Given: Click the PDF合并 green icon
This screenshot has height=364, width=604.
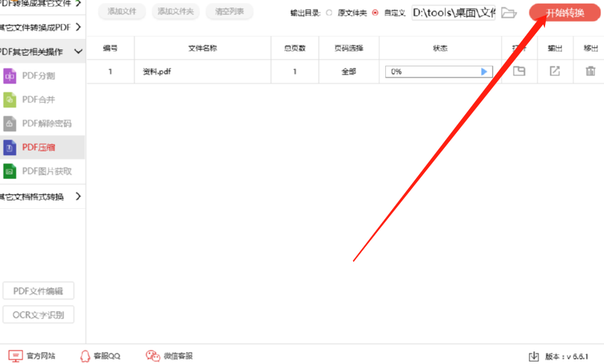Looking at the screenshot, I should [x=10, y=100].
